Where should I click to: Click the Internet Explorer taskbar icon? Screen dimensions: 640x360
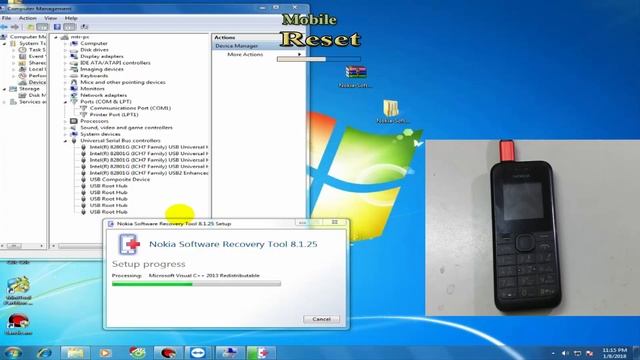tap(44, 352)
